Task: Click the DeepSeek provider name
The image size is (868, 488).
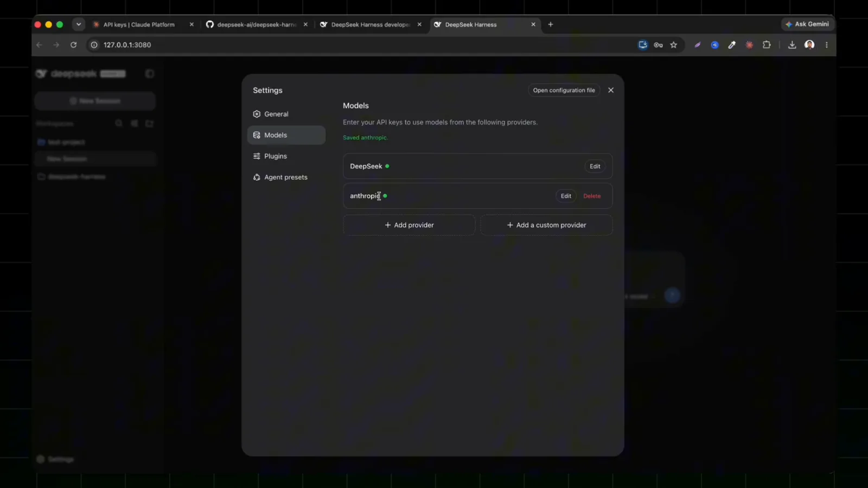Action: click(366, 166)
